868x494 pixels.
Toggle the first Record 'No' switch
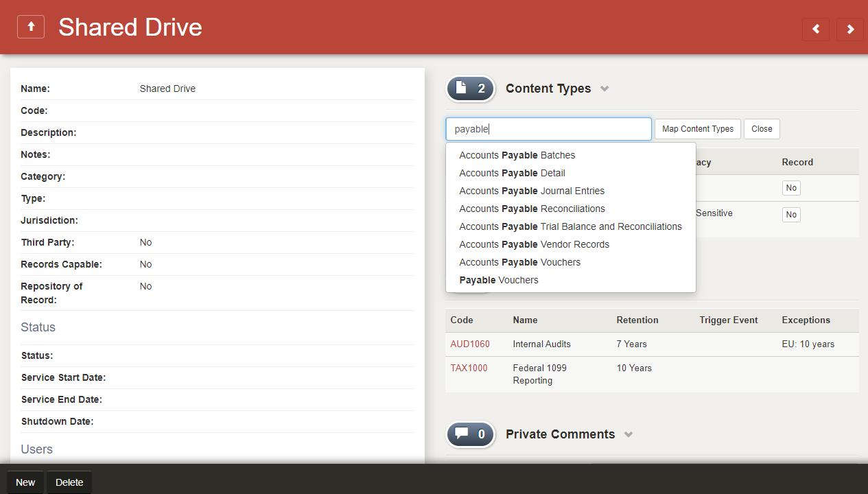(x=791, y=188)
